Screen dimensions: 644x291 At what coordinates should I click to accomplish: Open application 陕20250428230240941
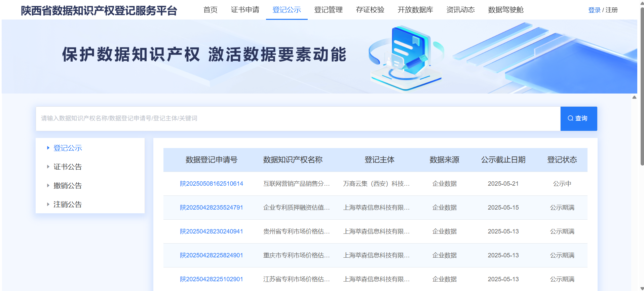[212, 231]
